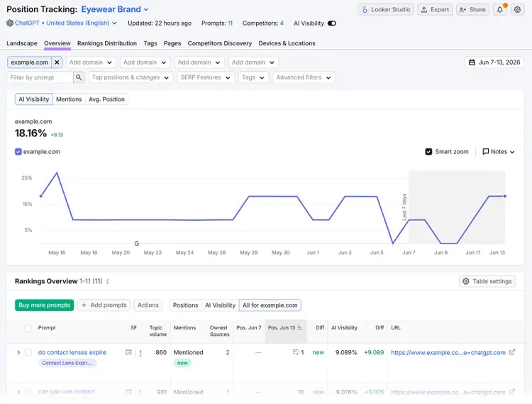Click the Share button
This screenshot has height=404, width=532.
point(472,9)
